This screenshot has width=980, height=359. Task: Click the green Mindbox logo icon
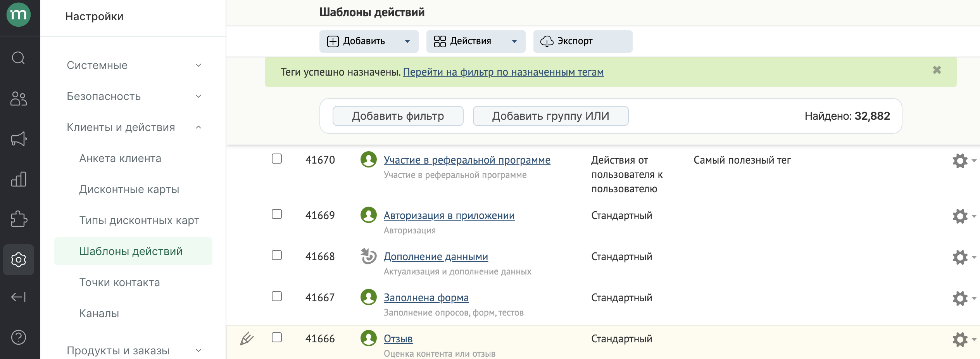pyautogui.click(x=19, y=15)
